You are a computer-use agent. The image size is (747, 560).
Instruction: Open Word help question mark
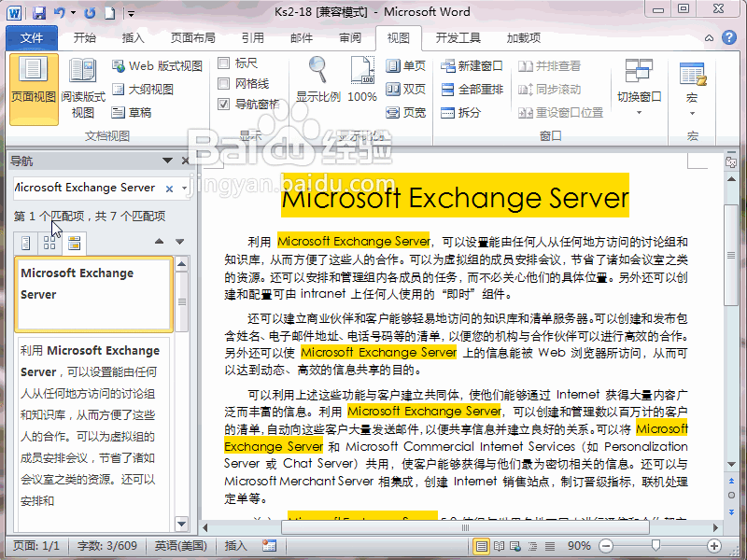click(729, 37)
